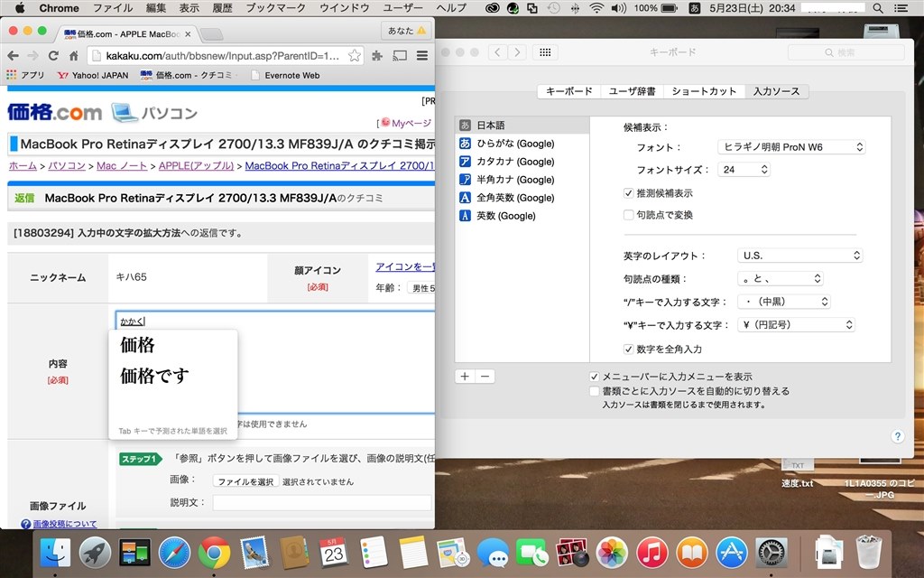This screenshot has width=924, height=578.
Task: Open the フォント dropdown showing ヒラギノ明朝 ProN W6
Action: (791, 147)
